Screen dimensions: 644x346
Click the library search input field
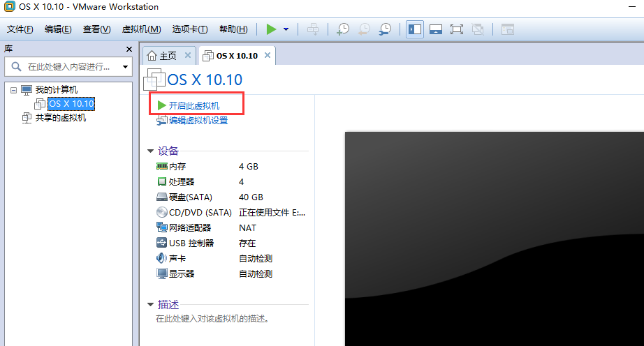click(x=68, y=66)
